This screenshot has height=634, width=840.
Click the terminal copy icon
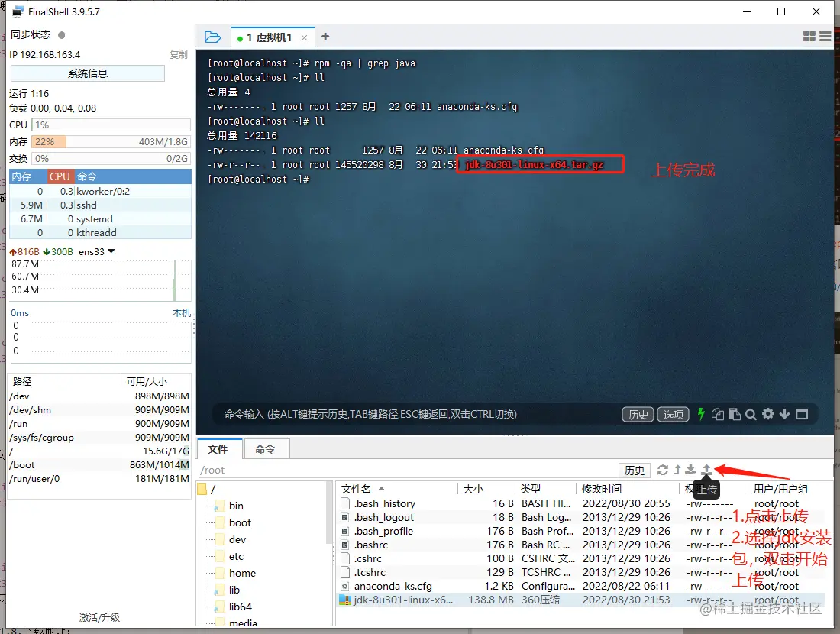(x=717, y=414)
